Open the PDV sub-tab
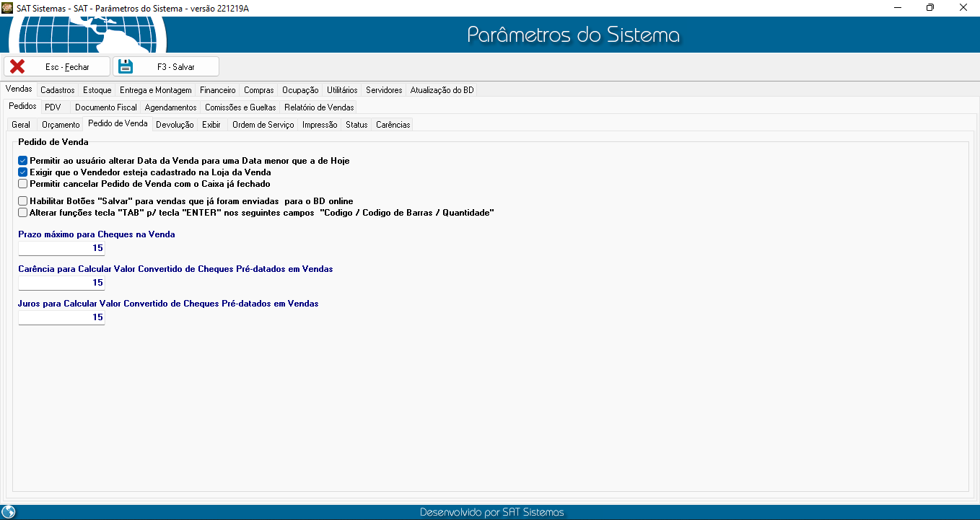 click(53, 107)
